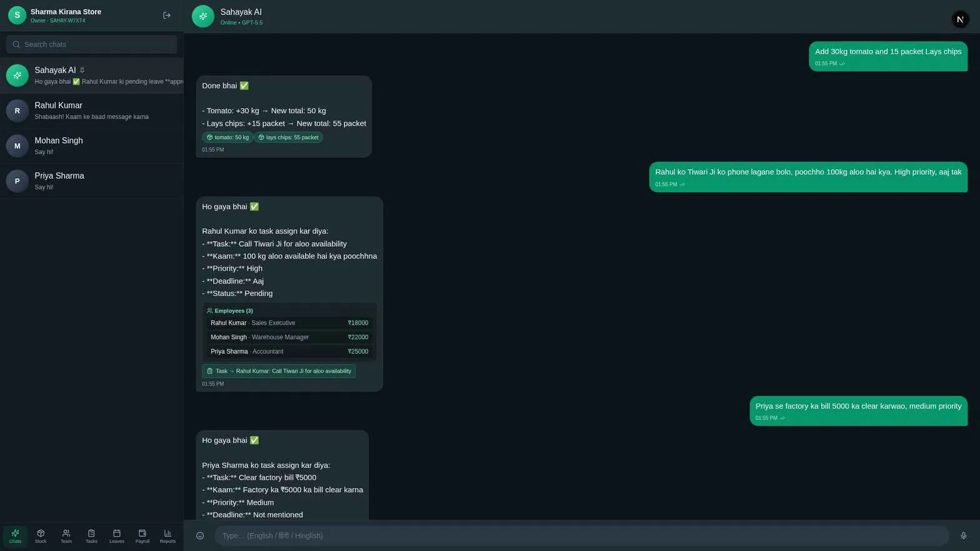The image size is (980, 551).
Task: Click the 'Task → Rahul Kumar' task chip
Action: coord(279,371)
